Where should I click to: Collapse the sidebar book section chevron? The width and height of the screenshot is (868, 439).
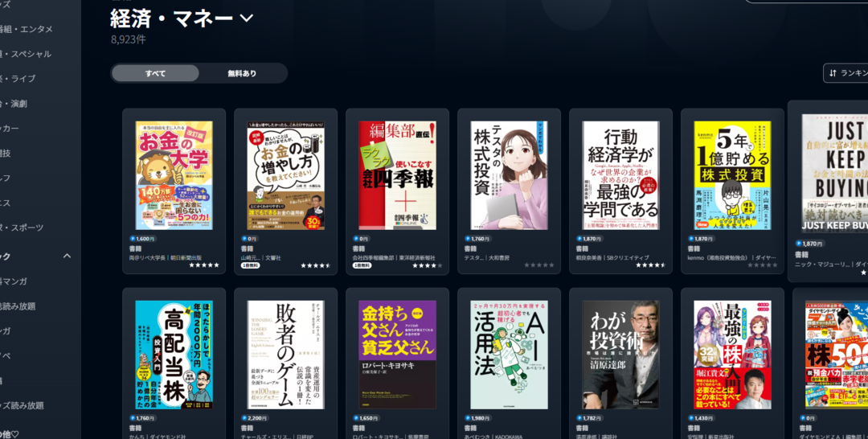click(x=67, y=256)
